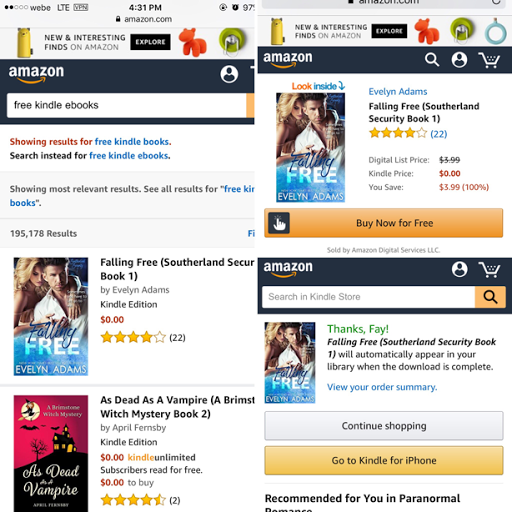Open the cart icon above Kindle Store search
The image size is (512, 512).
point(489,269)
